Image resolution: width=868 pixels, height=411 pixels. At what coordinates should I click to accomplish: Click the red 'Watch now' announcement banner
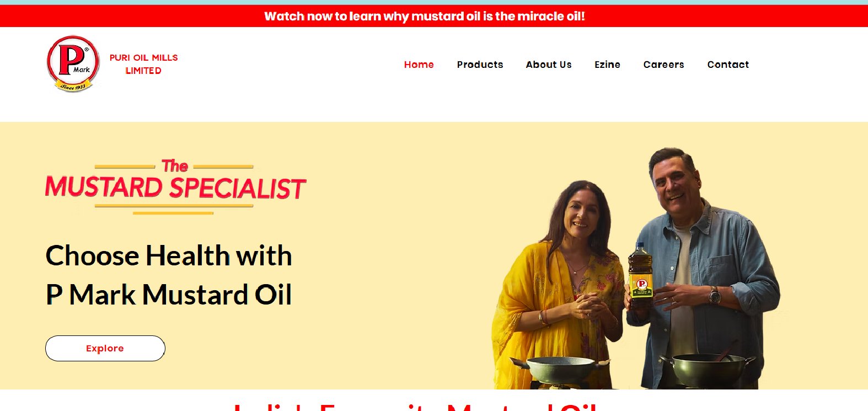click(x=434, y=16)
